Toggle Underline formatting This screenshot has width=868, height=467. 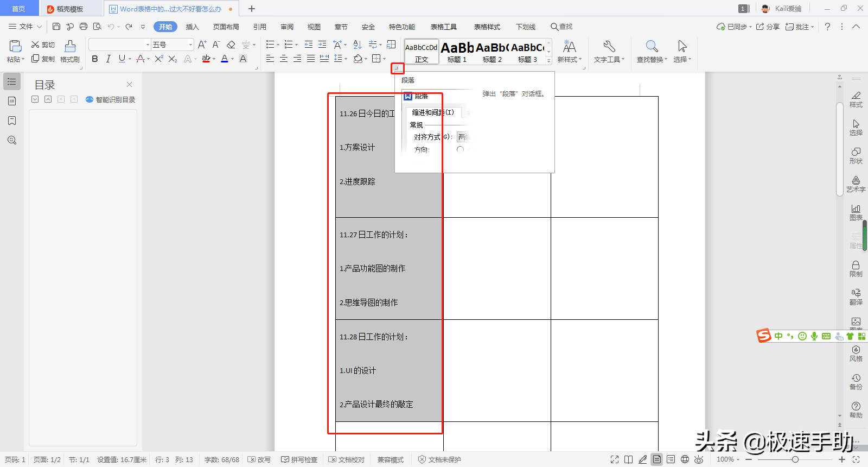coord(122,59)
